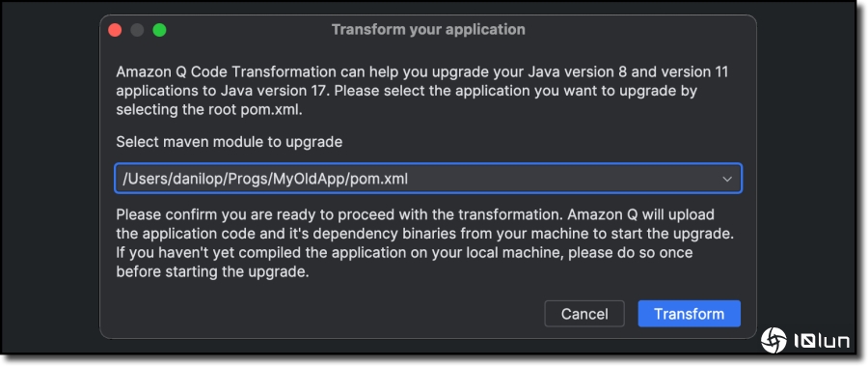
Task: Maximize the dialog using the green button
Action: click(x=159, y=30)
